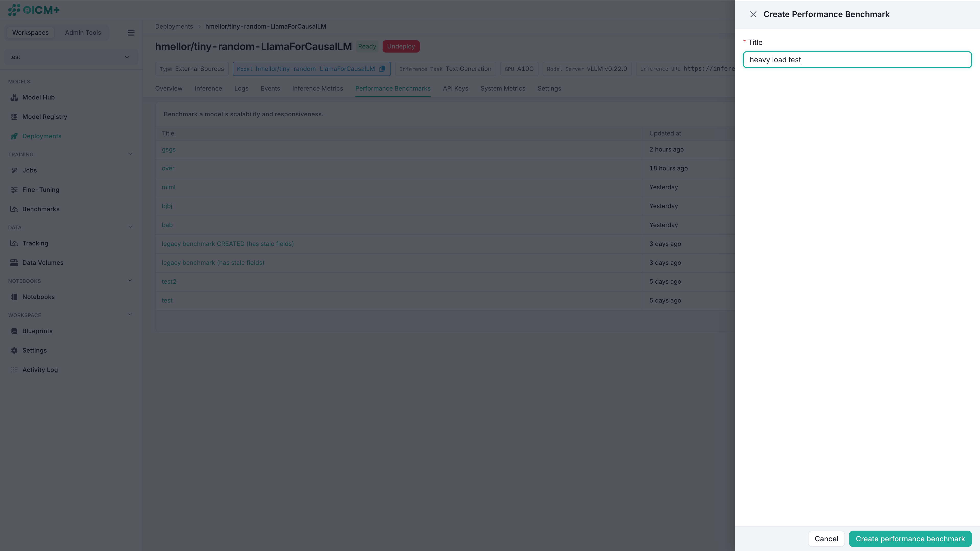Collapse sidebar with hamburger menu icon
Viewport: 980px width, 551px height.
click(131, 33)
